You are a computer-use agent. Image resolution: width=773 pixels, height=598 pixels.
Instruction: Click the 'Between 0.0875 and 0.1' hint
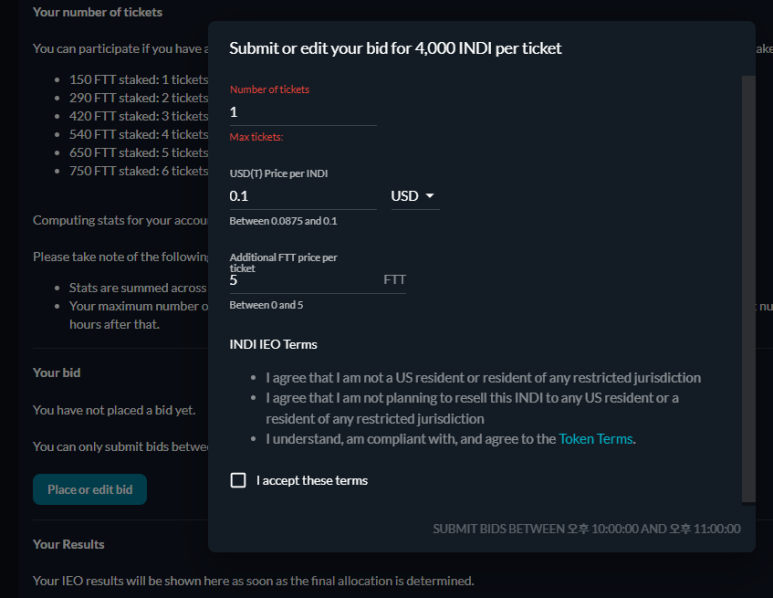pos(283,221)
